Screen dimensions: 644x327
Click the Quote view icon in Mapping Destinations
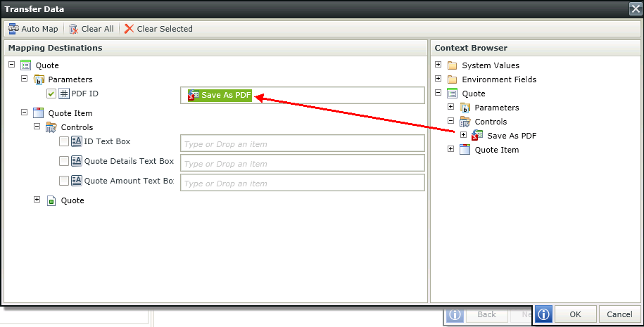pos(25,65)
